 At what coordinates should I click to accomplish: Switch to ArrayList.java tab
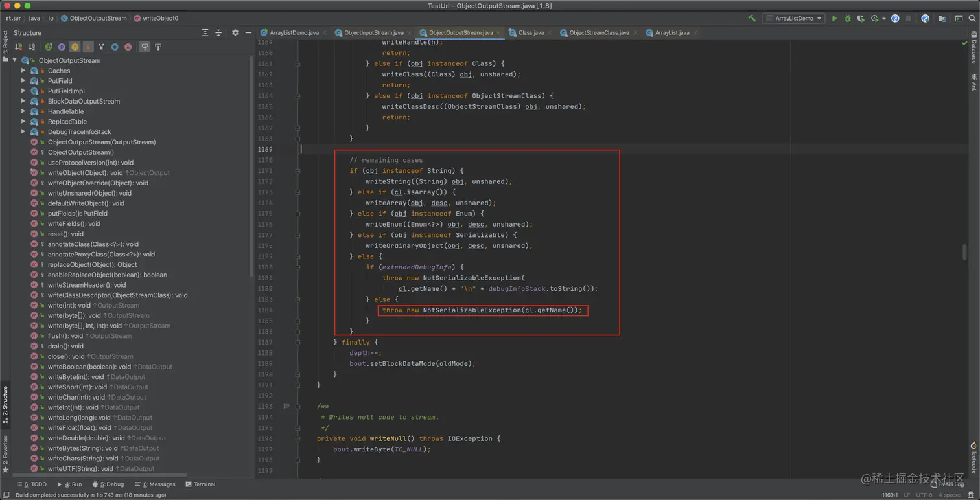tap(671, 32)
